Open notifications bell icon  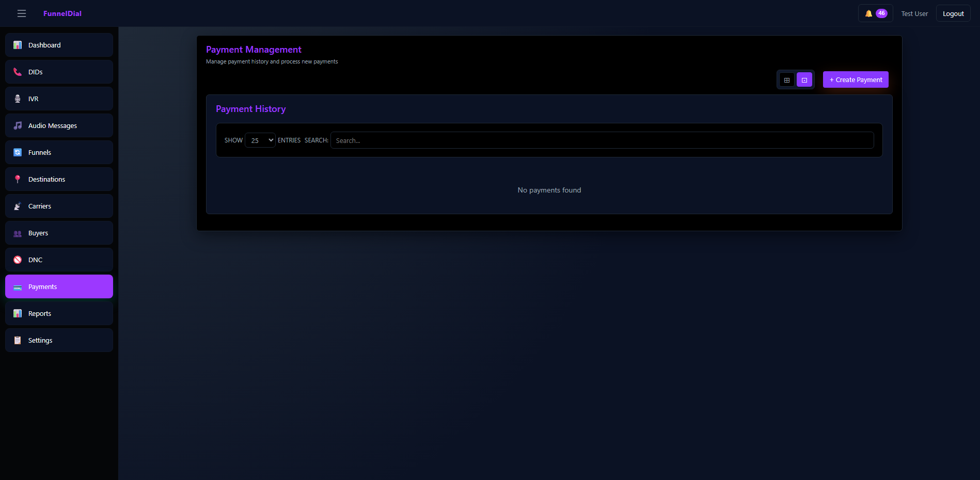(868, 13)
